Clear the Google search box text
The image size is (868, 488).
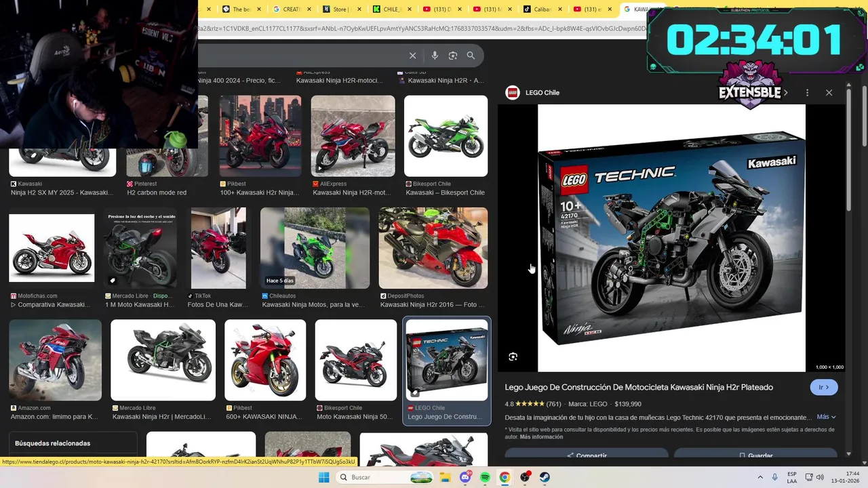click(x=412, y=56)
